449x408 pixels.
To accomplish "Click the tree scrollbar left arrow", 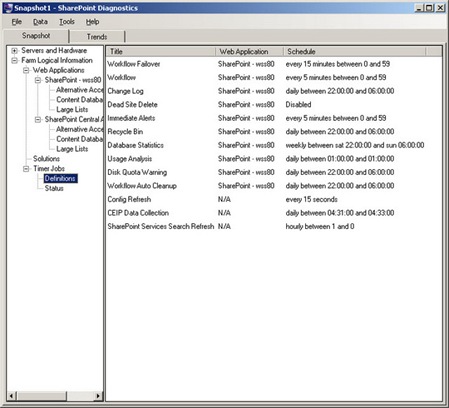I will tap(12, 396).
